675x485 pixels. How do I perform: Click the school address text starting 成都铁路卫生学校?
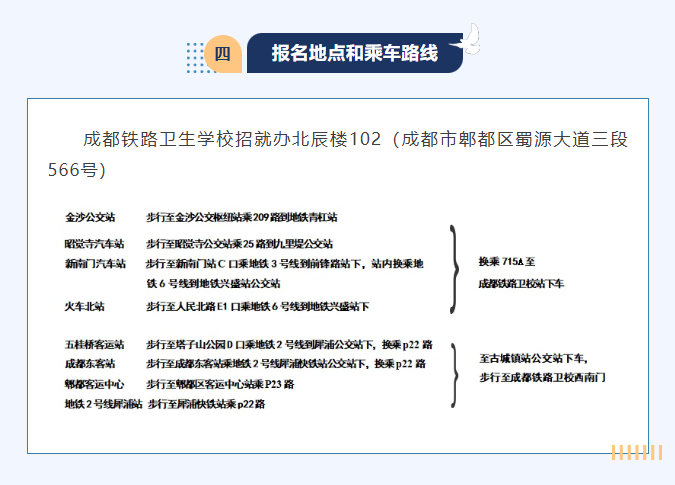355,139
